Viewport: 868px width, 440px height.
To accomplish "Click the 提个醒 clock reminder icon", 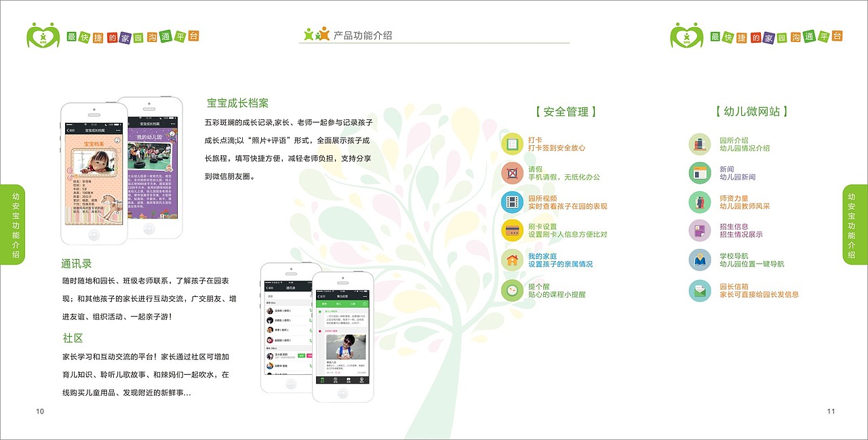I will click(x=513, y=289).
